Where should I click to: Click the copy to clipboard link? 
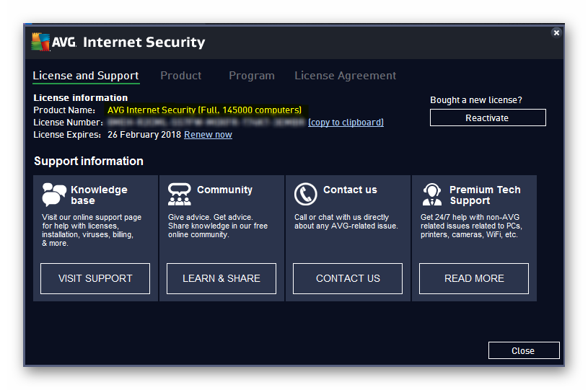point(346,123)
